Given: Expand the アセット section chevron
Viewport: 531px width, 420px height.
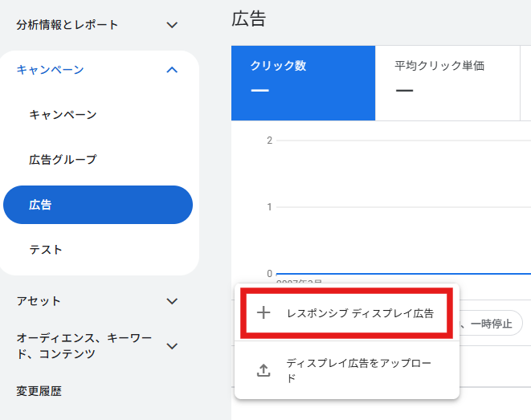Looking at the screenshot, I should (x=172, y=301).
